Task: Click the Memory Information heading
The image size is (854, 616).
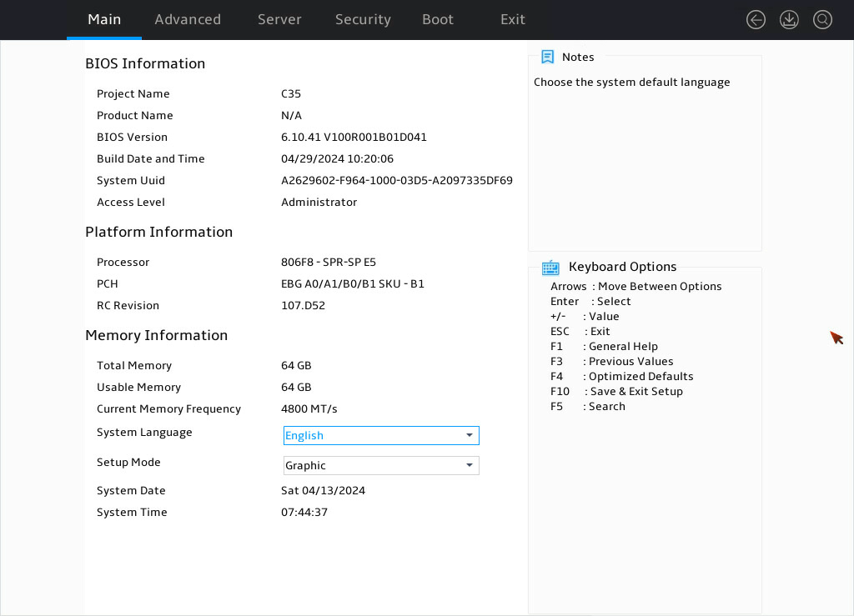Action: (156, 335)
